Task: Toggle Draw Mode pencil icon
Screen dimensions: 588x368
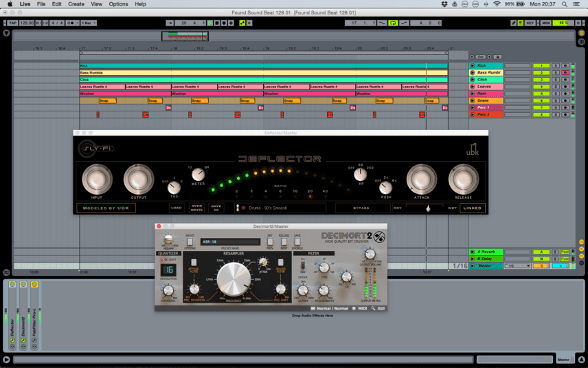Action: pos(513,23)
